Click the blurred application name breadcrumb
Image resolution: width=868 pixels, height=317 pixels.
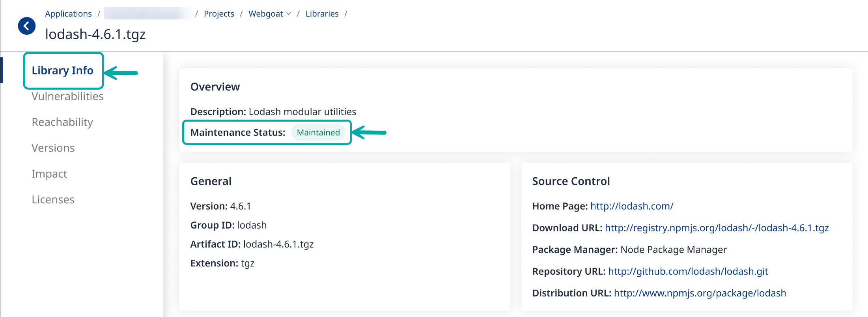click(147, 13)
